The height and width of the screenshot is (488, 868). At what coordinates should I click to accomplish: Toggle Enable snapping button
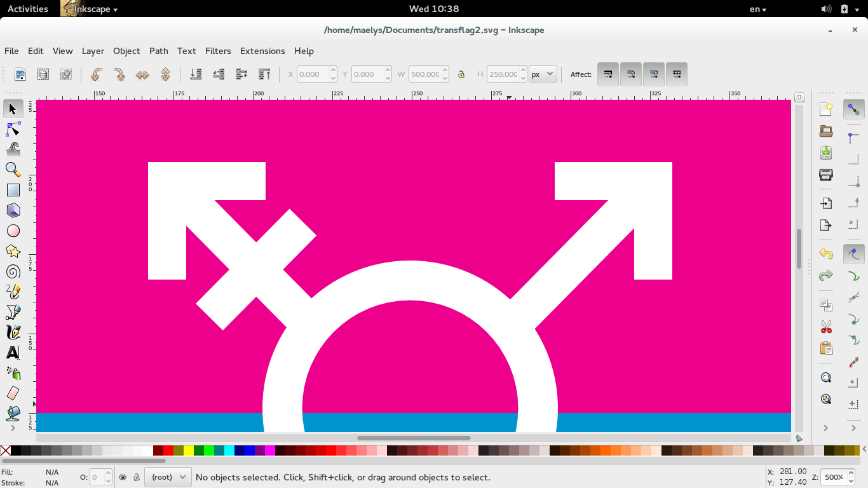pos(853,109)
